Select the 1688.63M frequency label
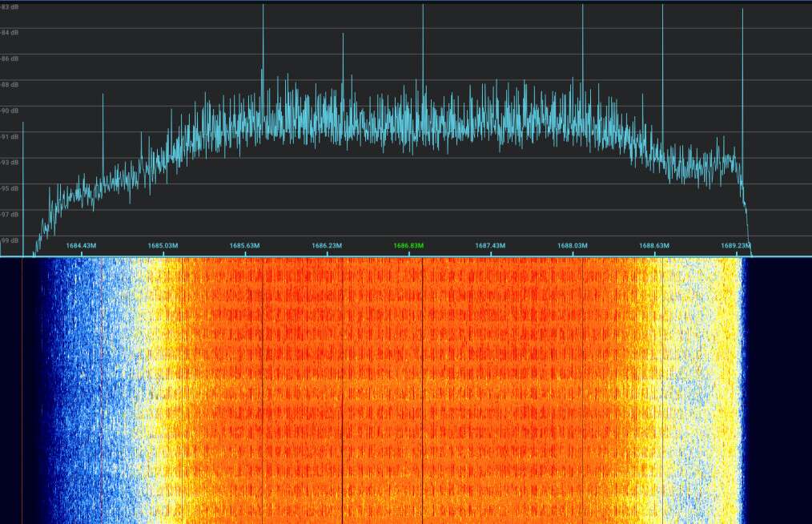 click(x=652, y=245)
